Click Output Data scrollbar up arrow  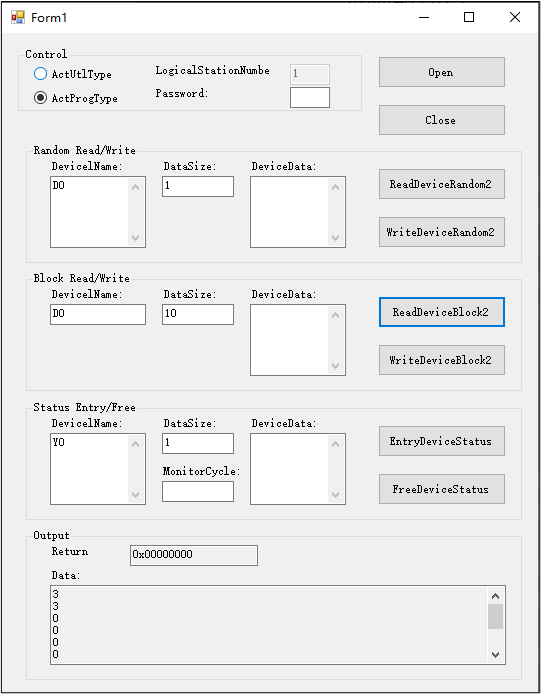495,596
